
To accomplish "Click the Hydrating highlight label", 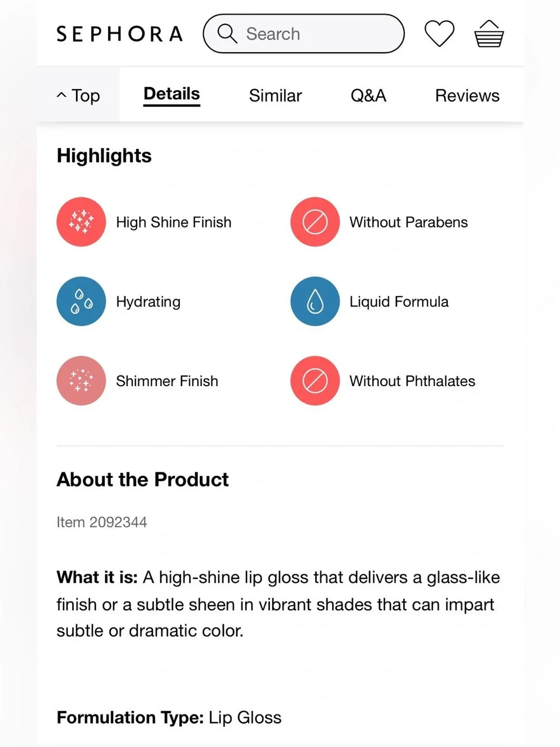I will (x=148, y=302).
